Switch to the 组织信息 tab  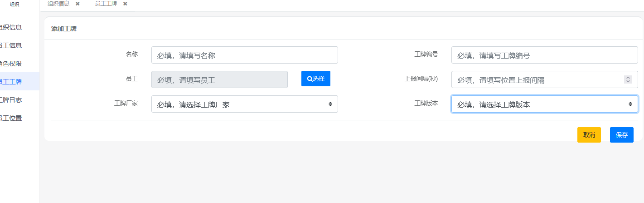[59, 4]
